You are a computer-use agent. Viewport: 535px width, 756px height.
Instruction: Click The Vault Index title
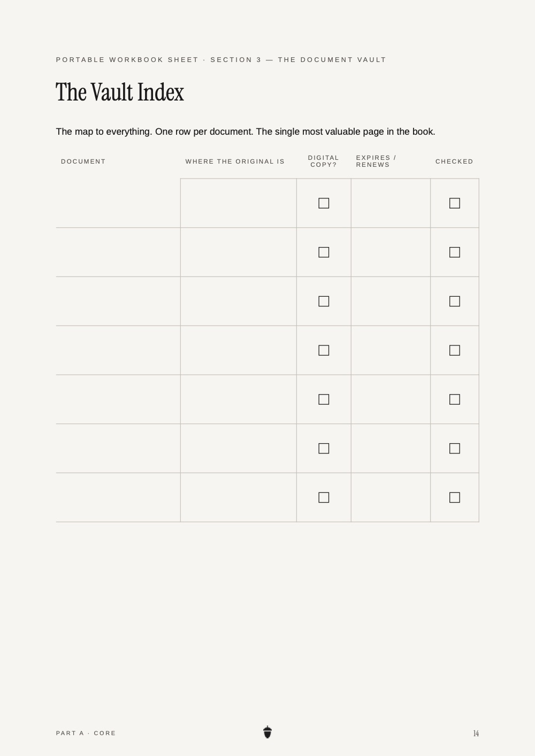coord(120,92)
